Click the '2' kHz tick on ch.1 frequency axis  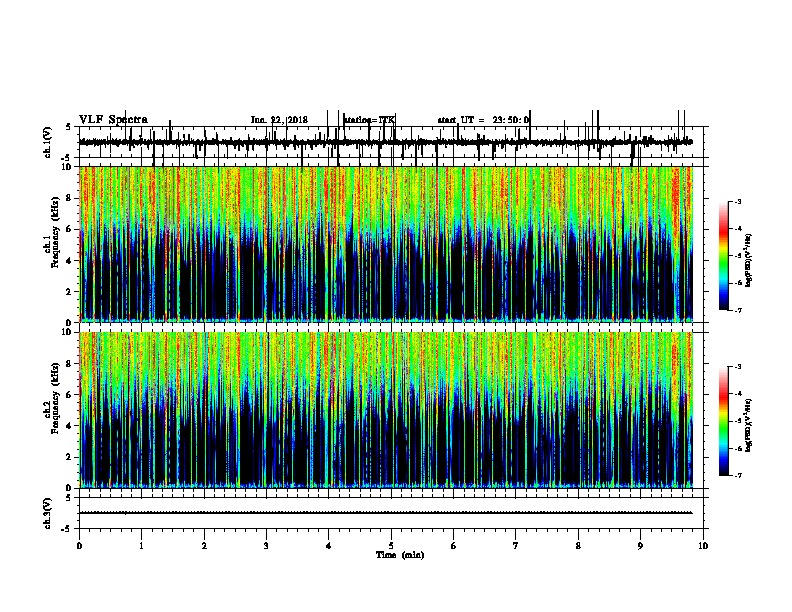pos(69,292)
